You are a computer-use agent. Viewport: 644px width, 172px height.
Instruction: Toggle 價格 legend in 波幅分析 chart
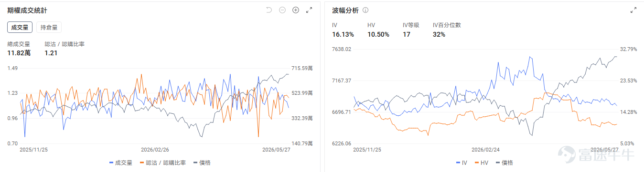[x=504, y=162]
